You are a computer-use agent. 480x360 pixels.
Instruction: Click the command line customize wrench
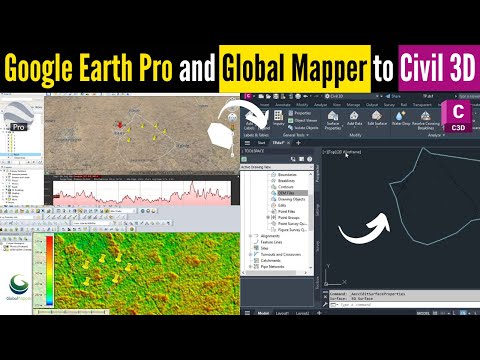(x=325, y=304)
